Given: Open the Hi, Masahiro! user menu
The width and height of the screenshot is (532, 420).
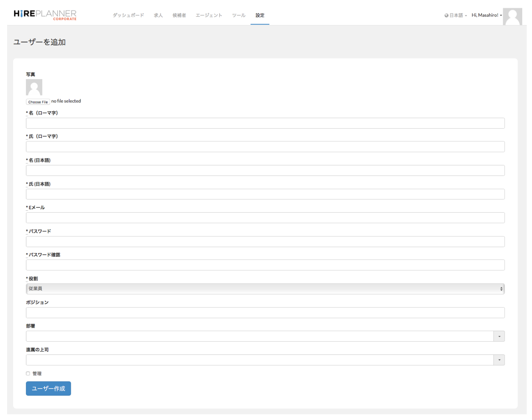Looking at the screenshot, I should [486, 15].
